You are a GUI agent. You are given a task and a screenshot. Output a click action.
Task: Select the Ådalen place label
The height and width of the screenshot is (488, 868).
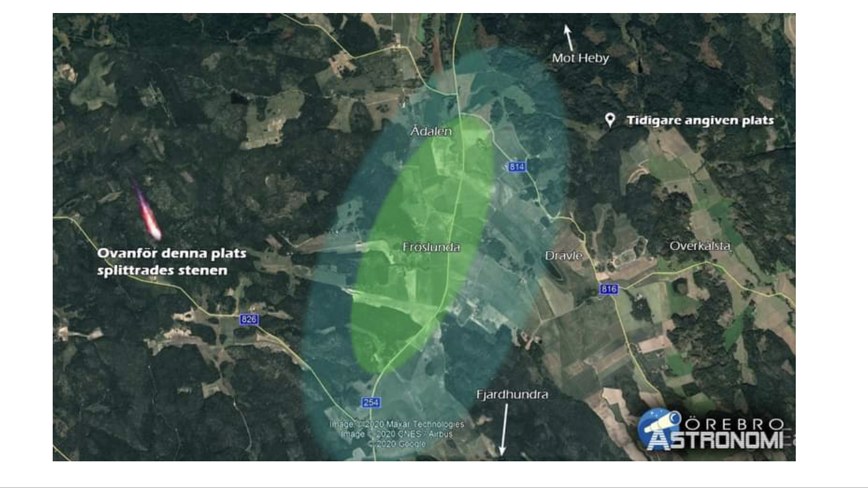tap(431, 131)
